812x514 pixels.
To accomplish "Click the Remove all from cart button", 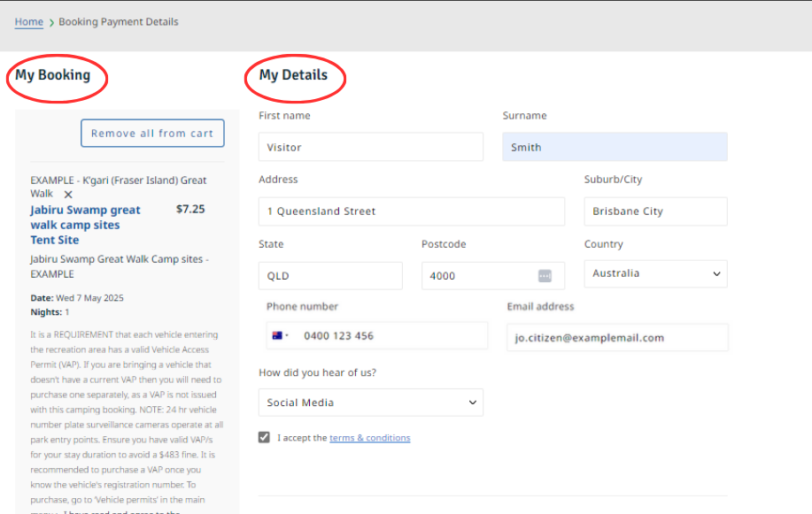I will [152, 134].
